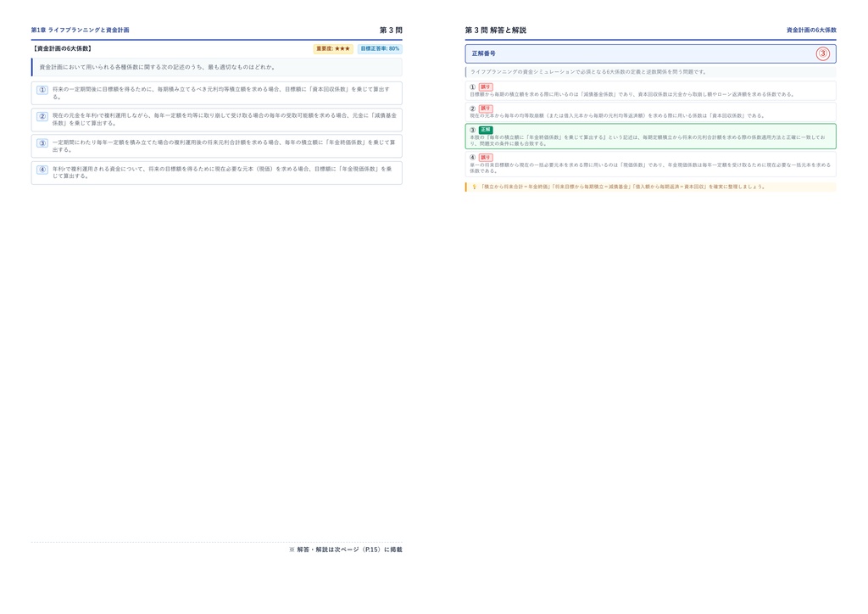Click the red circled ③ correct answer number
Screen dimensions: 868x614
[x=822, y=53]
